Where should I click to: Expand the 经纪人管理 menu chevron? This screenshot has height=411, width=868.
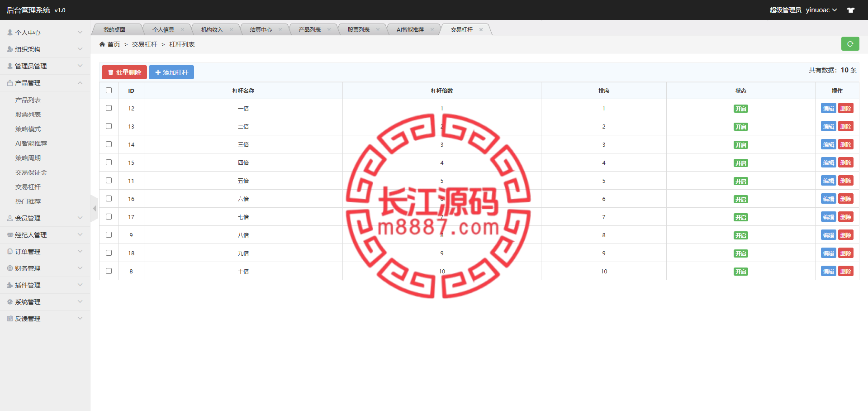(x=80, y=234)
